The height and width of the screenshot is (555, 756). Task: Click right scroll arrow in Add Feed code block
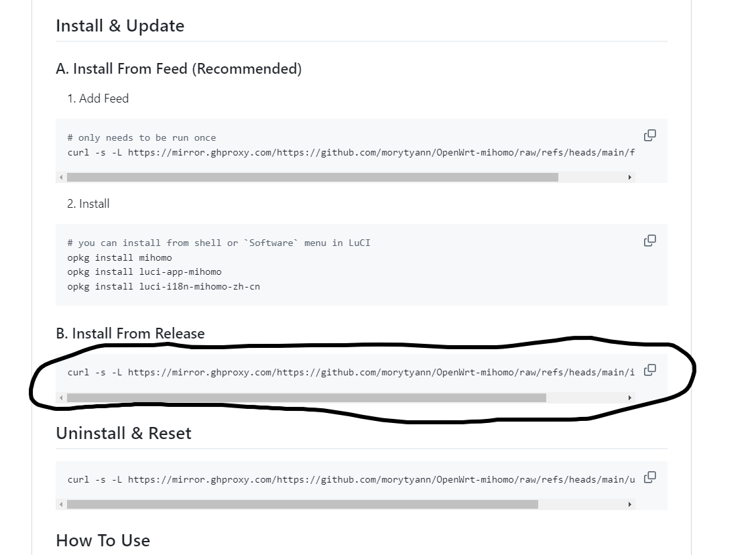(x=630, y=178)
